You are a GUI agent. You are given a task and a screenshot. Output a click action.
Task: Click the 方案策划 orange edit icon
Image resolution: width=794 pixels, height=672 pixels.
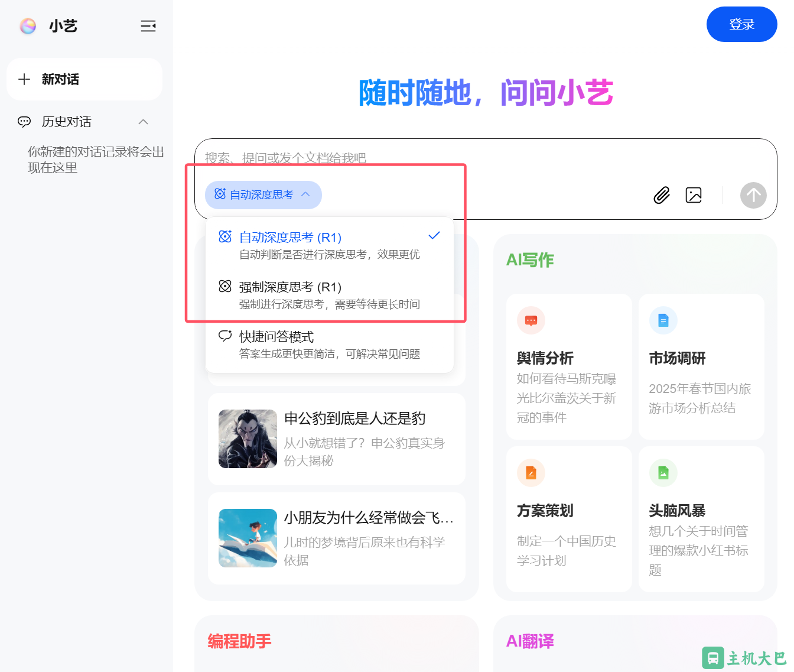pos(531,473)
